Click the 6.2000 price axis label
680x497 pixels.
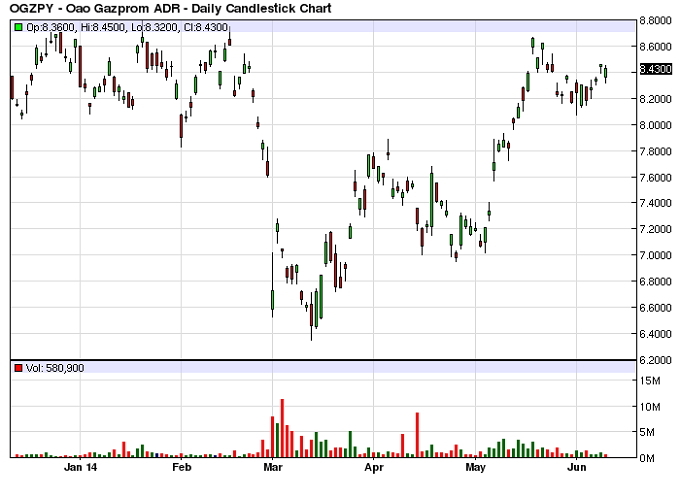tap(655, 360)
